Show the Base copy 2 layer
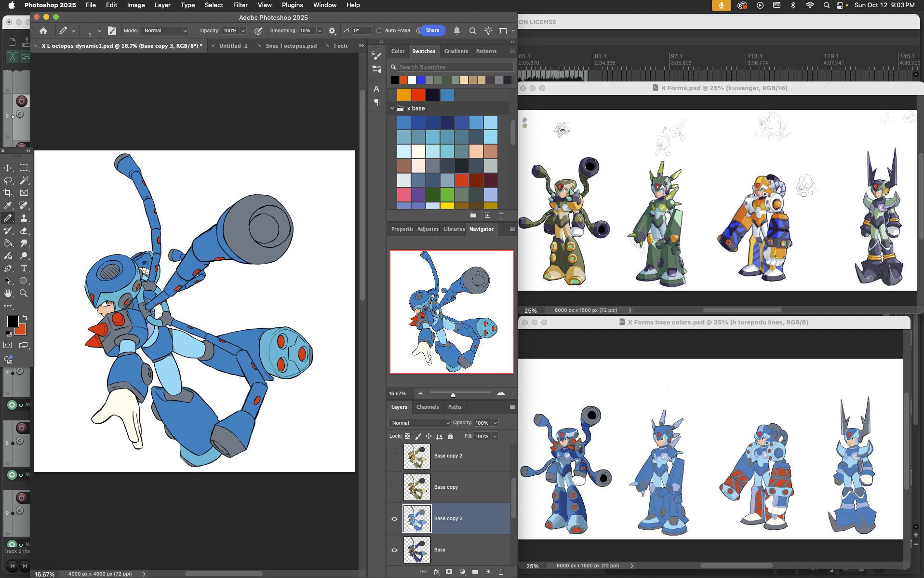The height and width of the screenshot is (578, 924). point(394,456)
